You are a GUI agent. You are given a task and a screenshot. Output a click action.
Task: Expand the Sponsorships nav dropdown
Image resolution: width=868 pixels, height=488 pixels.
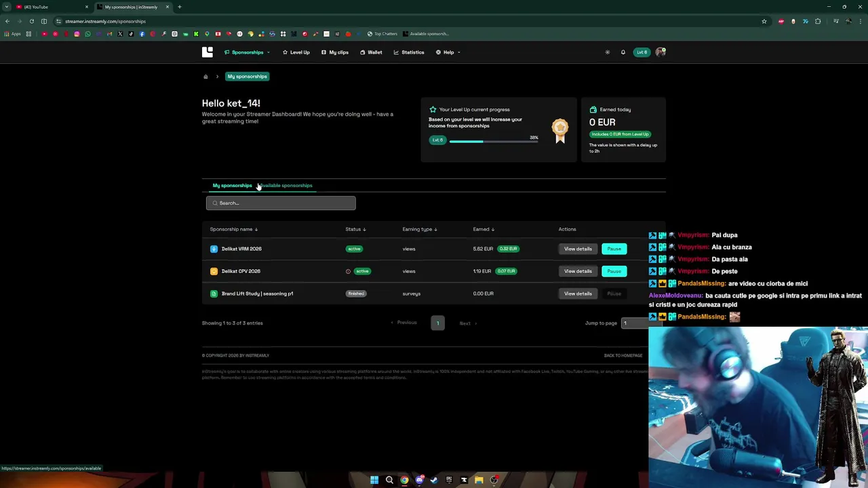pyautogui.click(x=248, y=52)
